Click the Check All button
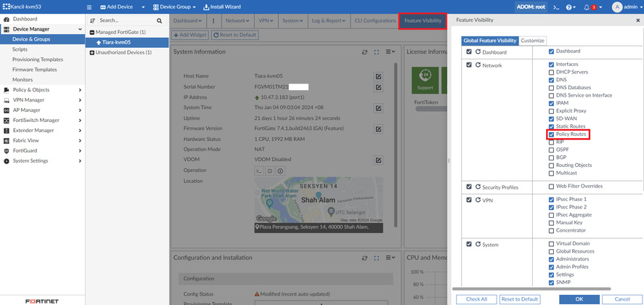The width and height of the screenshot is (644, 305). click(x=476, y=299)
